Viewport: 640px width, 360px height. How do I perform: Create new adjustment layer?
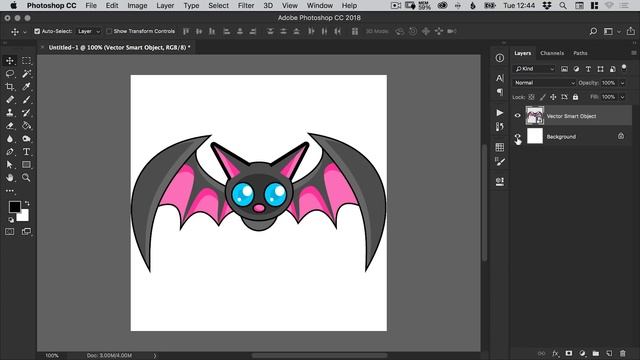(582, 353)
